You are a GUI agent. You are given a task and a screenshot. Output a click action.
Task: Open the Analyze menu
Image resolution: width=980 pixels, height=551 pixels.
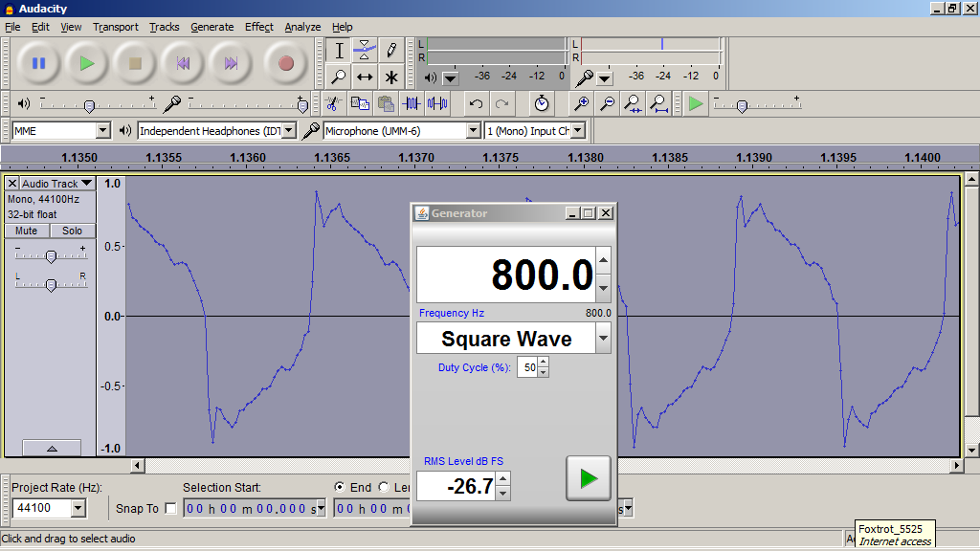click(x=302, y=27)
